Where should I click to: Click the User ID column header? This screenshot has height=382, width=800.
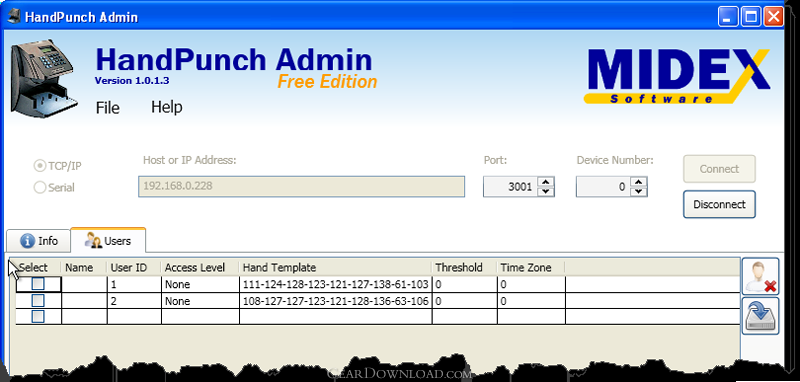(134, 268)
